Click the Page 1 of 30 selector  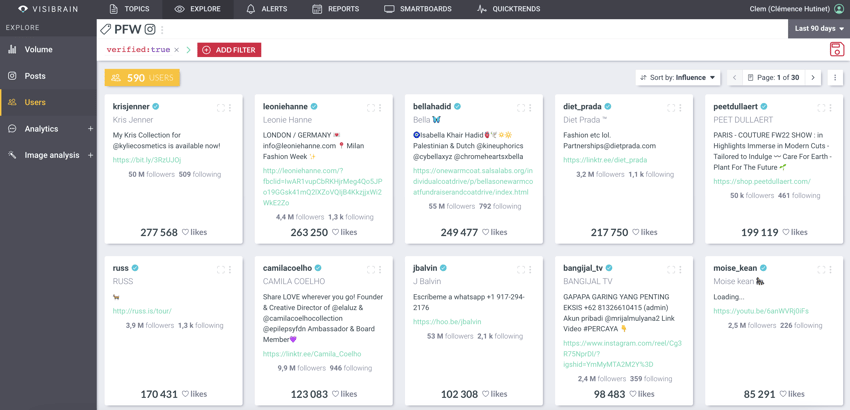pos(773,78)
